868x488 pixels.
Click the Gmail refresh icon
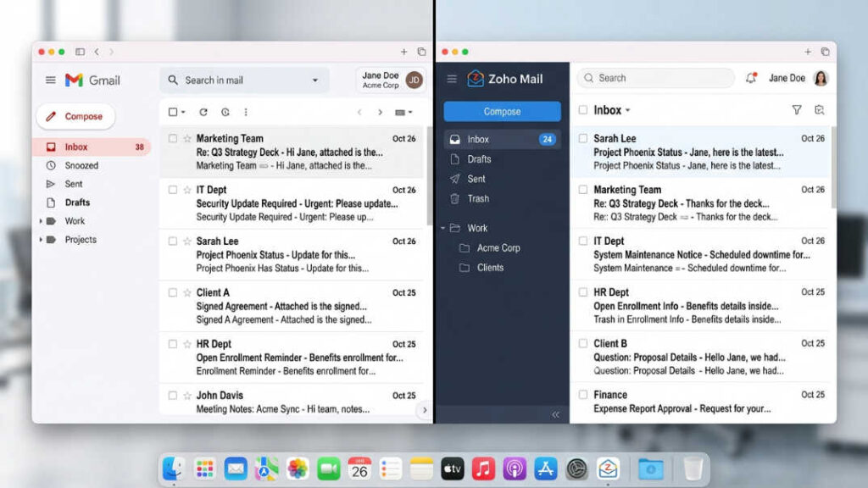point(203,113)
